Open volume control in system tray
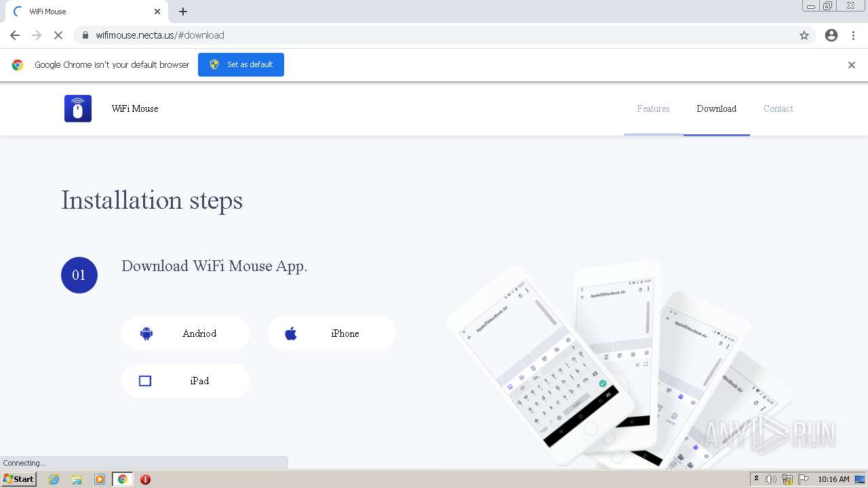This screenshot has height=488, width=868. pos(771,479)
